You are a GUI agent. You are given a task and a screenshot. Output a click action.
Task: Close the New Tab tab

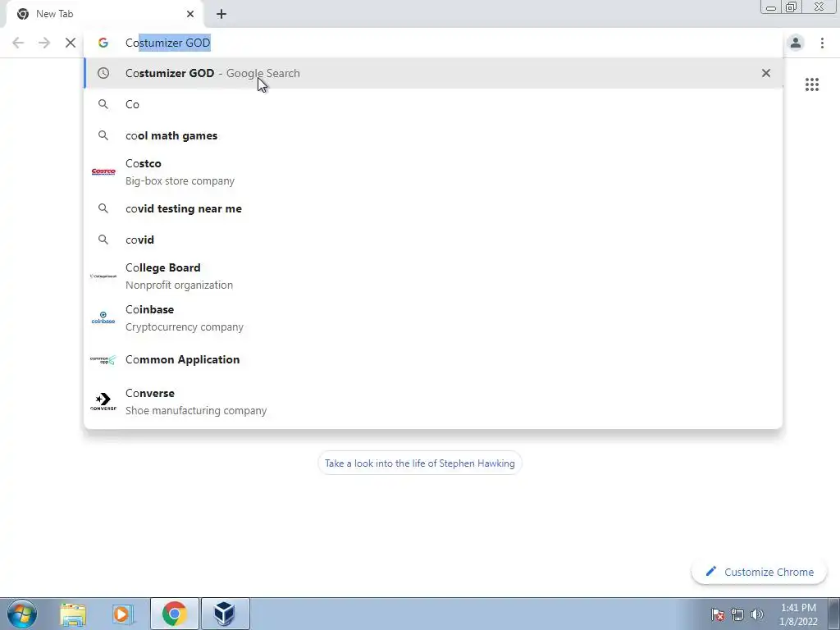[190, 14]
